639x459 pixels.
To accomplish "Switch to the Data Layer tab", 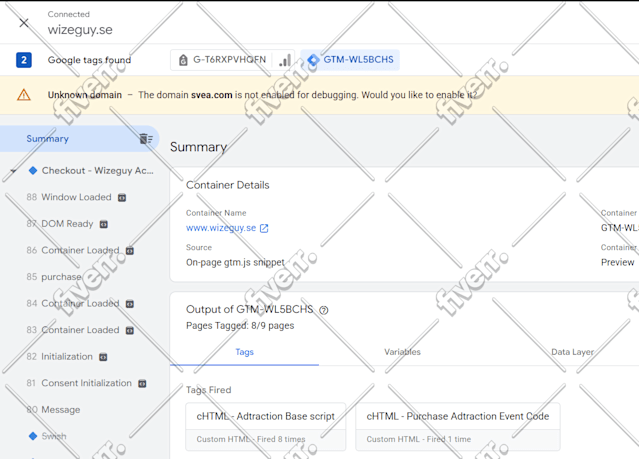I will pyautogui.click(x=572, y=352).
